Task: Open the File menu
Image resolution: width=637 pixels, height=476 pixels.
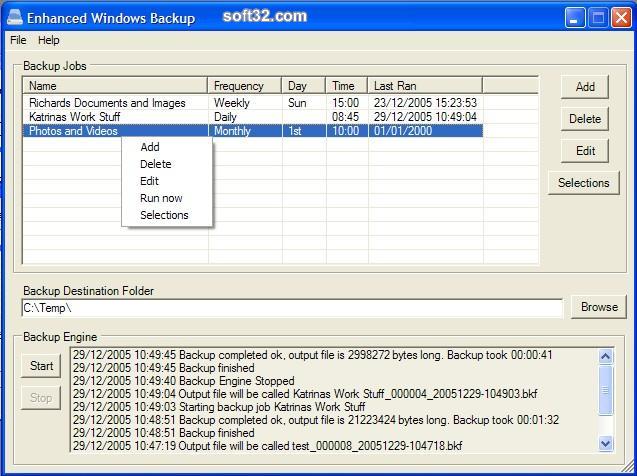Action: pos(18,40)
